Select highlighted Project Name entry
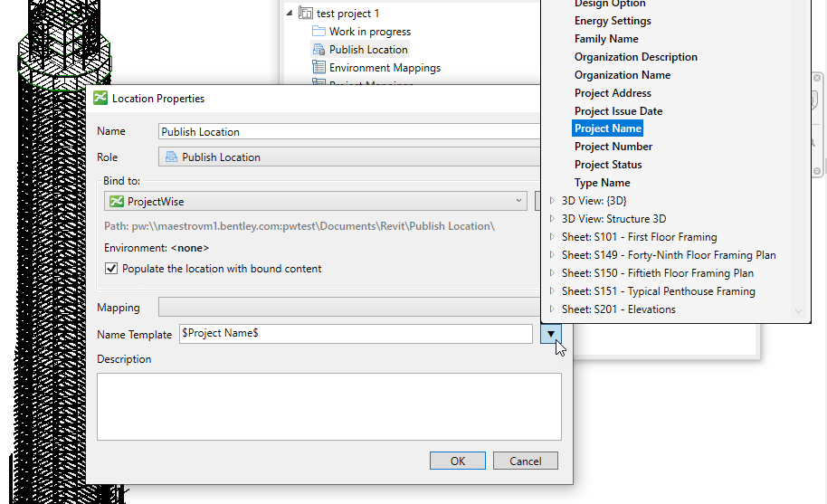 point(608,128)
